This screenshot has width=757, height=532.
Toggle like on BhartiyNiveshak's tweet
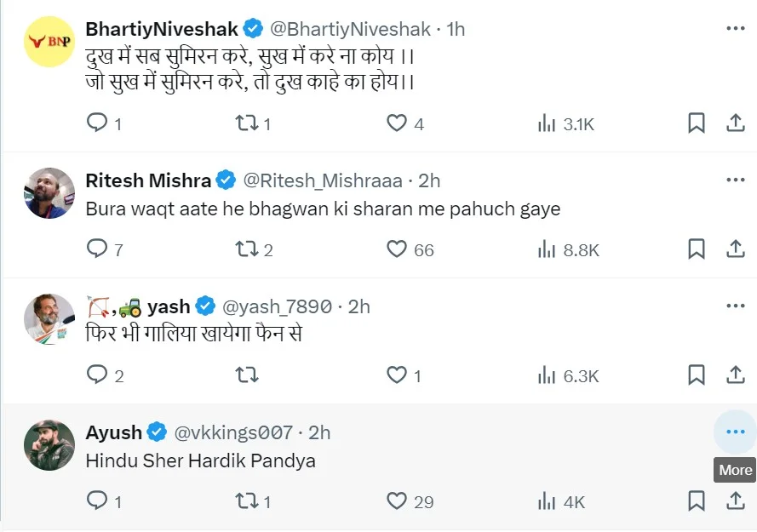(398, 123)
